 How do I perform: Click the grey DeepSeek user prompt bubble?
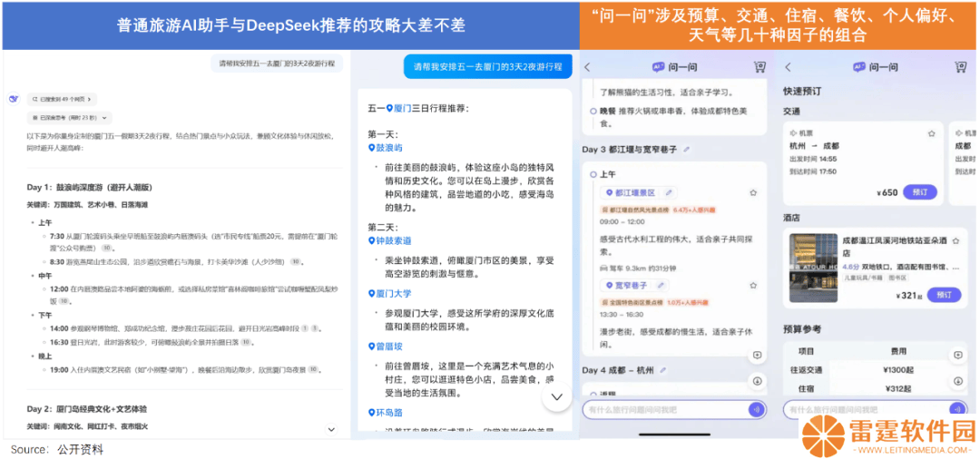(277, 63)
